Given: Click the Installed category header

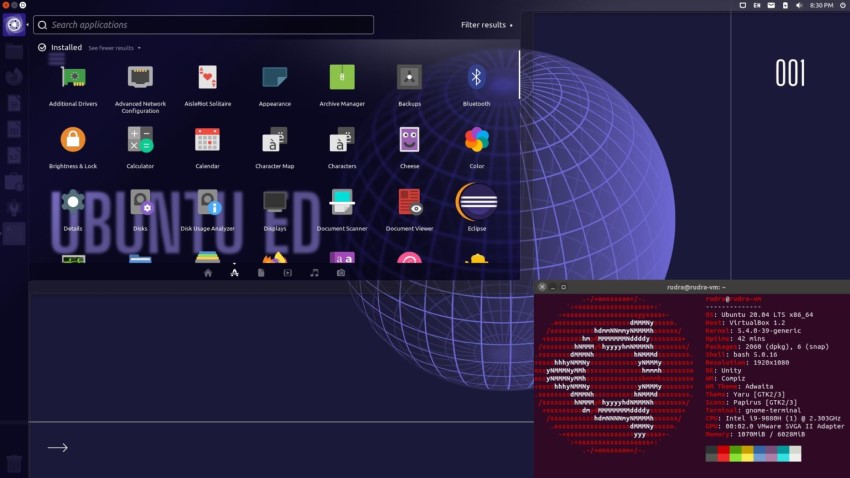Looking at the screenshot, I should point(60,47).
